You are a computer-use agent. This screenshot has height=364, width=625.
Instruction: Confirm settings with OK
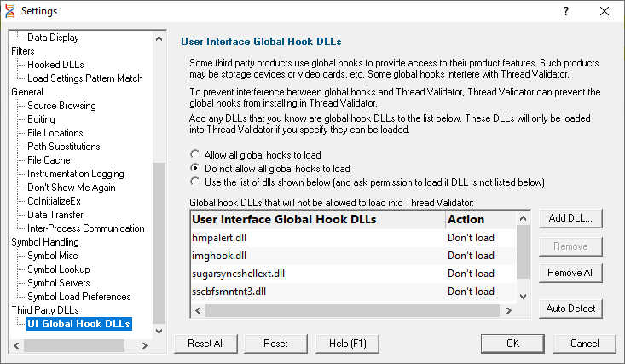pyautogui.click(x=512, y=344)
